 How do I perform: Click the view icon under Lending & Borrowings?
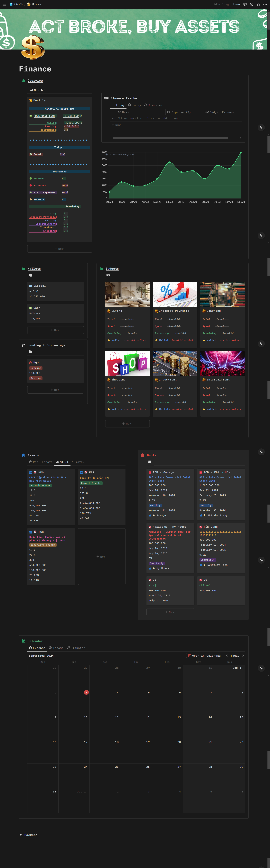click(x=30, y=352)
